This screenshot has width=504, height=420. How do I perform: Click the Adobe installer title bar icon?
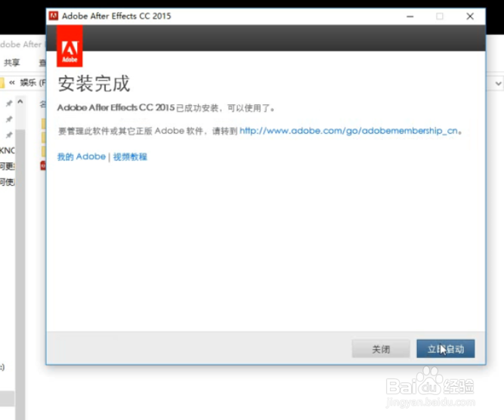tap(54, 16)
